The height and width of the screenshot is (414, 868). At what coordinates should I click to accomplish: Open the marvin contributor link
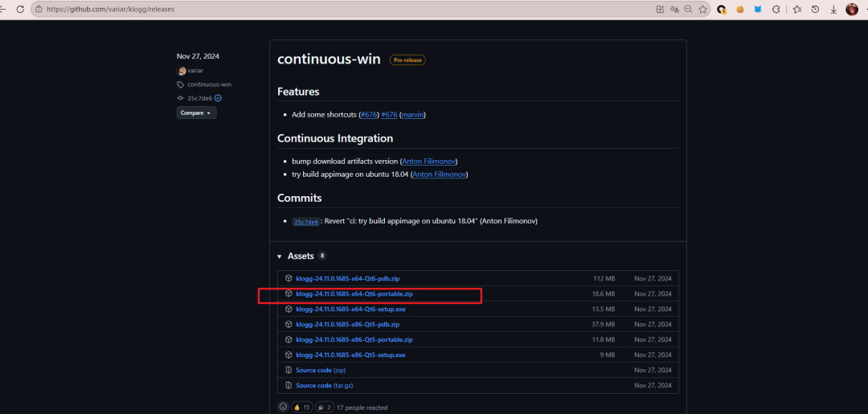(412, 115)
